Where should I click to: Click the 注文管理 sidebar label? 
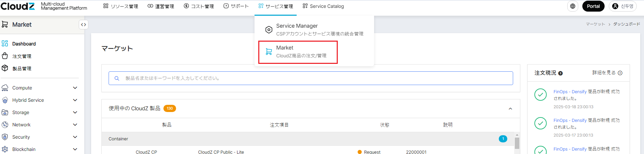click(x=22, y=56)
